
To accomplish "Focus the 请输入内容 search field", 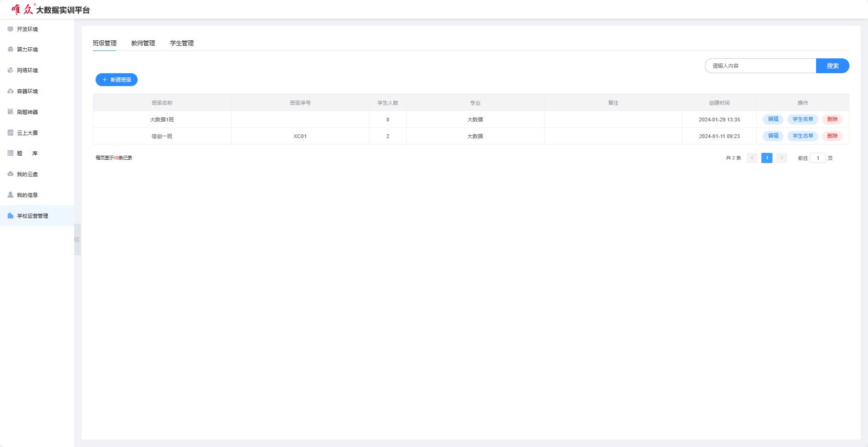I will (760, 66).
